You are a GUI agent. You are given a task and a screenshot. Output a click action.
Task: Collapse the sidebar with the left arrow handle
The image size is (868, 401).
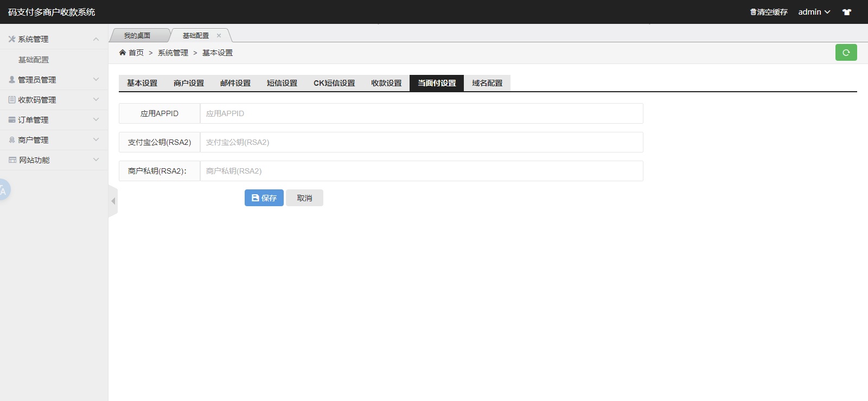coord(113,201)
